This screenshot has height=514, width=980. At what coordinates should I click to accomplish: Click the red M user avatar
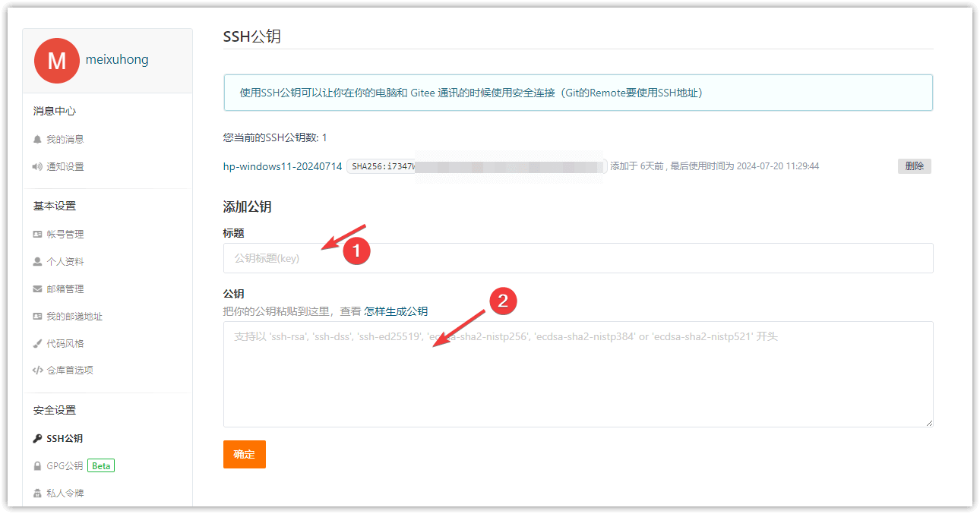pos(57,61)
